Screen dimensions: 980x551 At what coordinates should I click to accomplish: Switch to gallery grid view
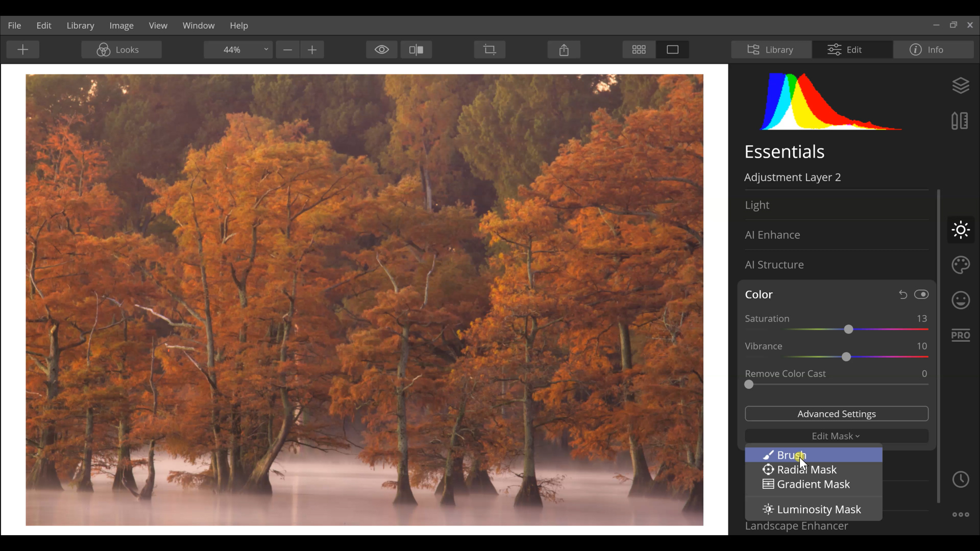[639, 49]
